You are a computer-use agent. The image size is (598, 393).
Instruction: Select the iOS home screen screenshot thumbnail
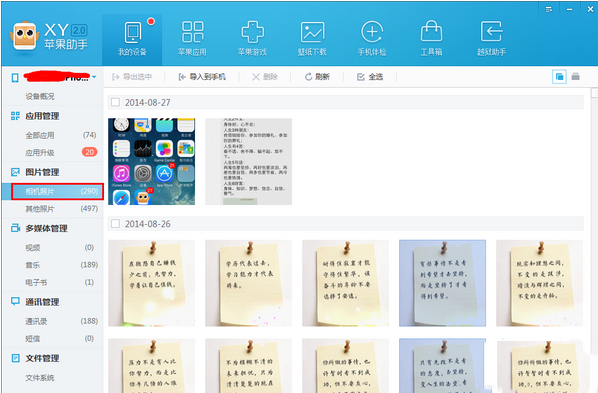tap(151, 161)
